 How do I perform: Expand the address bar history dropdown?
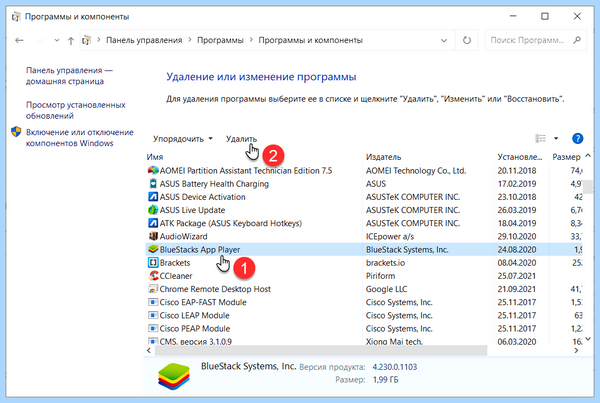coord(444,40)
